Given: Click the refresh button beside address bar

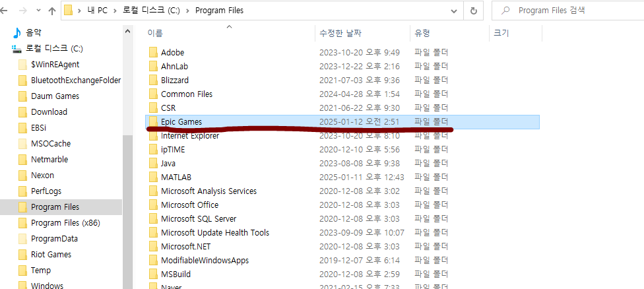Looking at the screenshot, I should (474, 11).
